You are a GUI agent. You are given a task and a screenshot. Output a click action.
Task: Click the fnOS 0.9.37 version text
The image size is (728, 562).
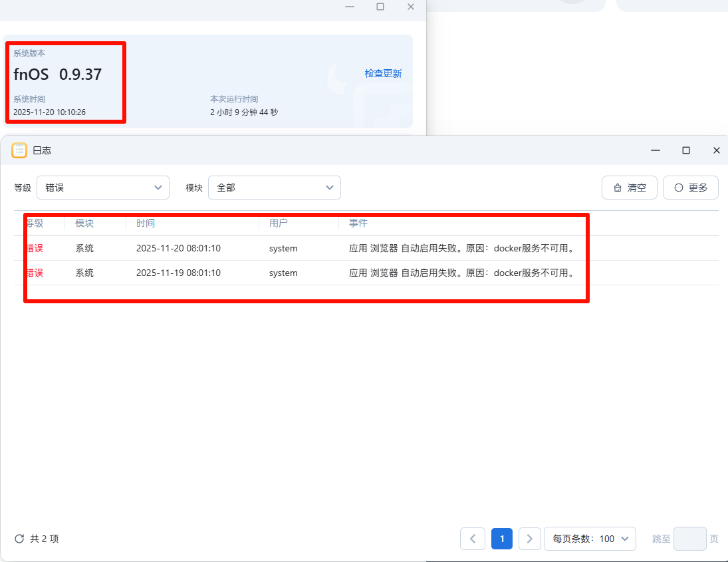(58, 74)
